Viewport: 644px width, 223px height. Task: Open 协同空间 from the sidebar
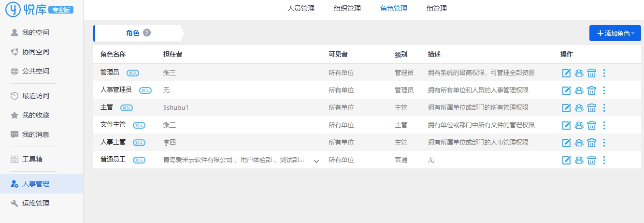[x=35, y=52]
